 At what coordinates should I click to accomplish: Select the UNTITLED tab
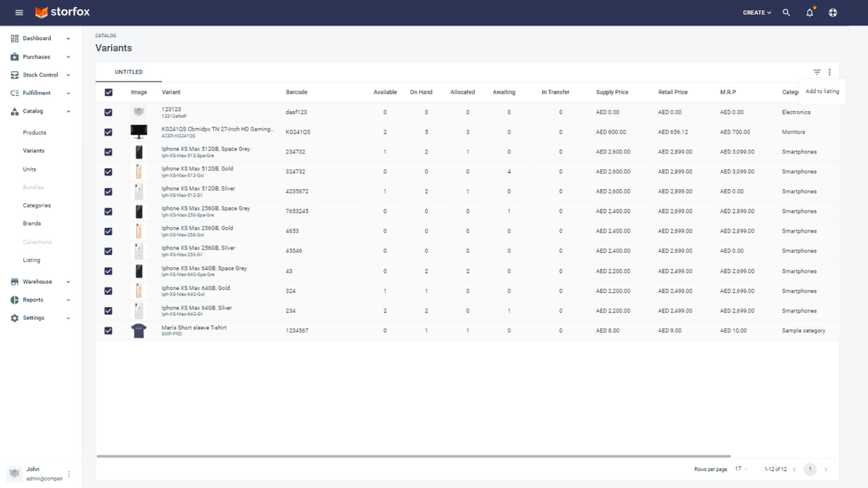point(129,72)
